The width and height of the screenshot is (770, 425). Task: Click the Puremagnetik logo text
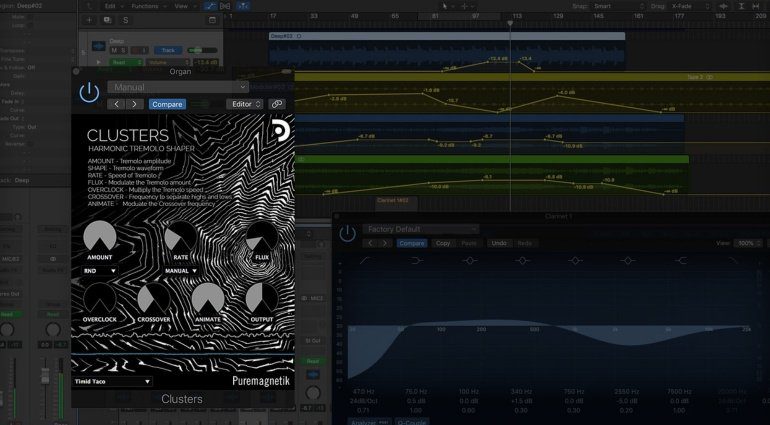(261, 381)
